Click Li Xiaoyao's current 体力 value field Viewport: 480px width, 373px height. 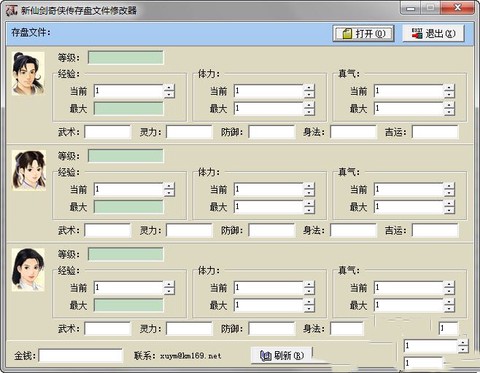pyautogui.click(x=269, y=91)
